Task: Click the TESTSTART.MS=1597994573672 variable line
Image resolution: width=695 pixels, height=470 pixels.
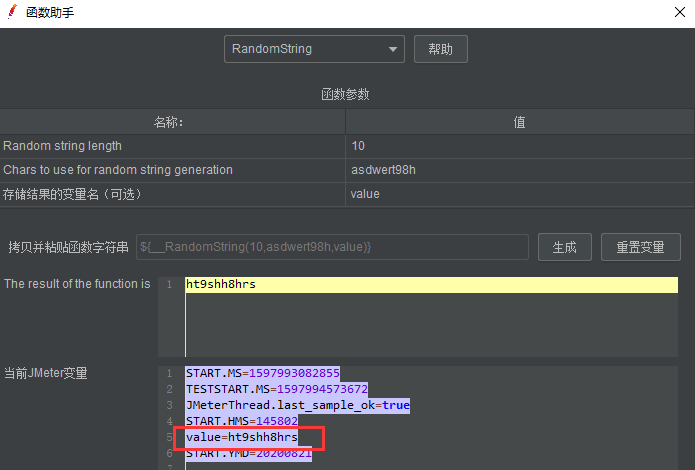Action: 277,389
